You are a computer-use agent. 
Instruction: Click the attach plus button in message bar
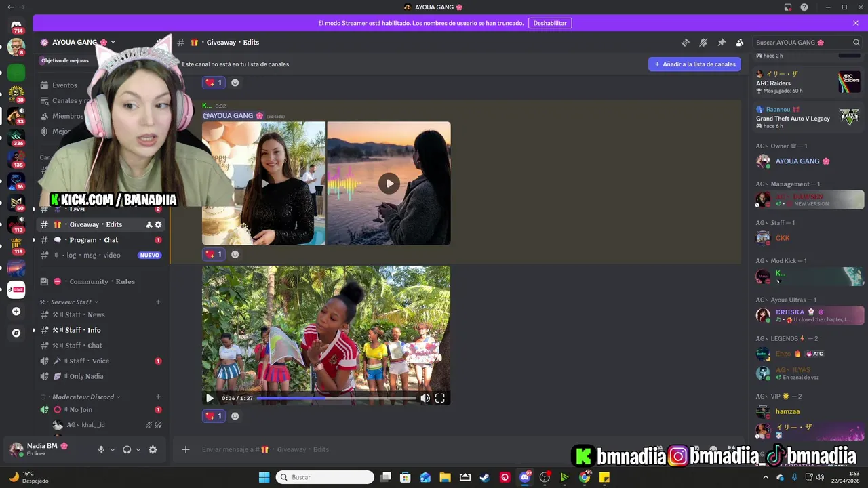[186, 449]
